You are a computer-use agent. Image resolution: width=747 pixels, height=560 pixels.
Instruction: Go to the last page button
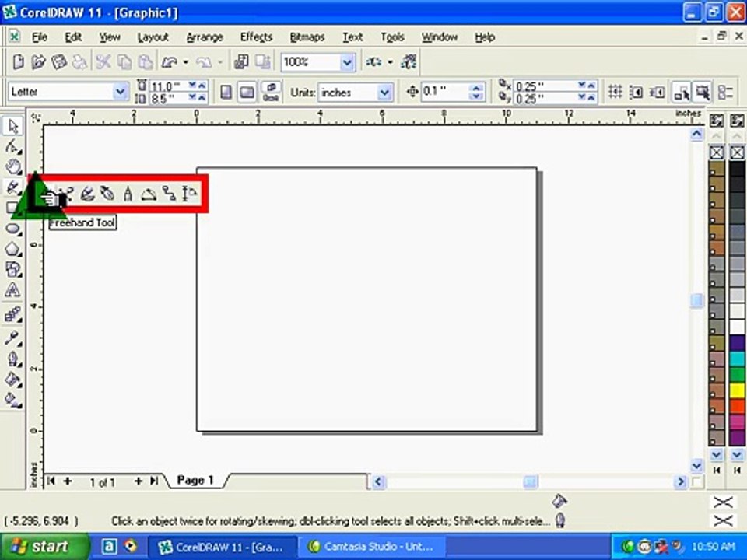click(154, 481)
